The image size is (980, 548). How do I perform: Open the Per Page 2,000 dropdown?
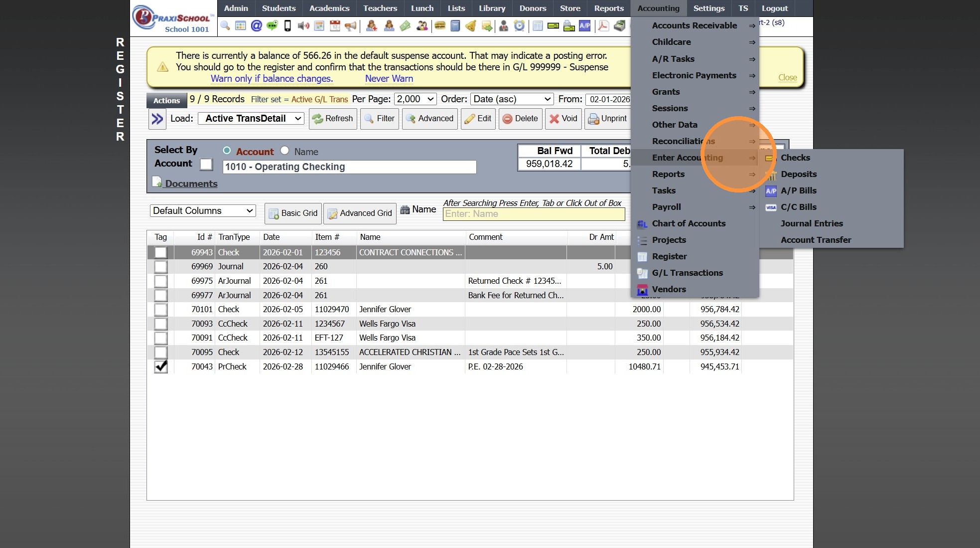[415, 99]
